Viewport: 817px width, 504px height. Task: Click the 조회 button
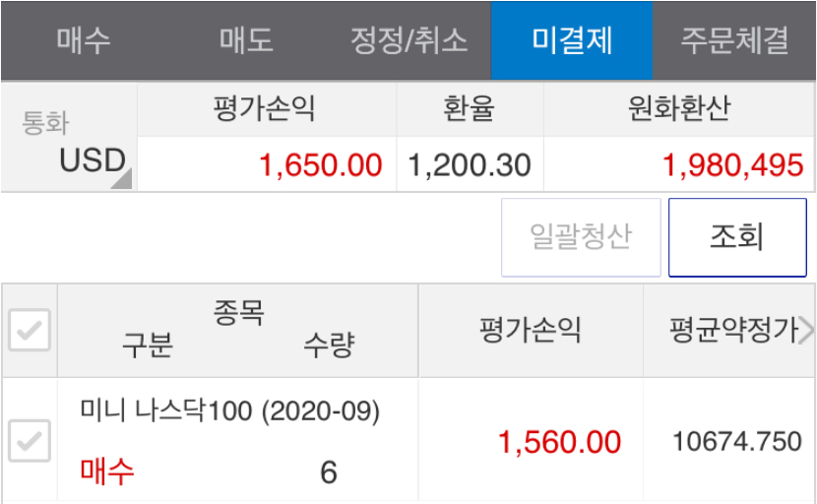point(737,237)
